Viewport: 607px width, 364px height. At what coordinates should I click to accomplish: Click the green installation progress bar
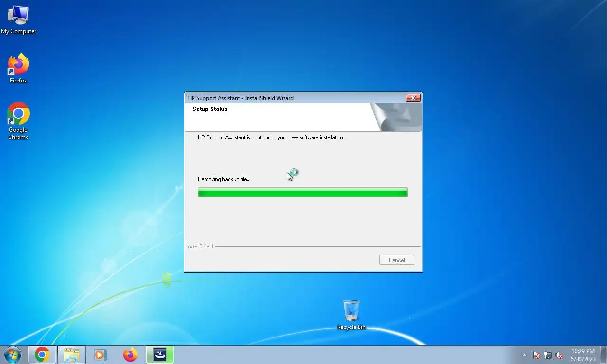pos(303,192)
